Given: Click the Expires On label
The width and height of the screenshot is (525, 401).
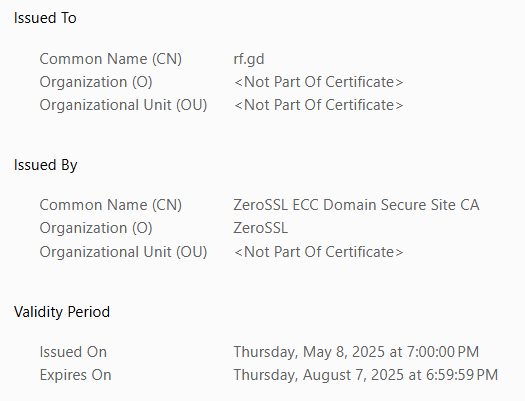Looking at the screenshot, I should coord(75,375).
